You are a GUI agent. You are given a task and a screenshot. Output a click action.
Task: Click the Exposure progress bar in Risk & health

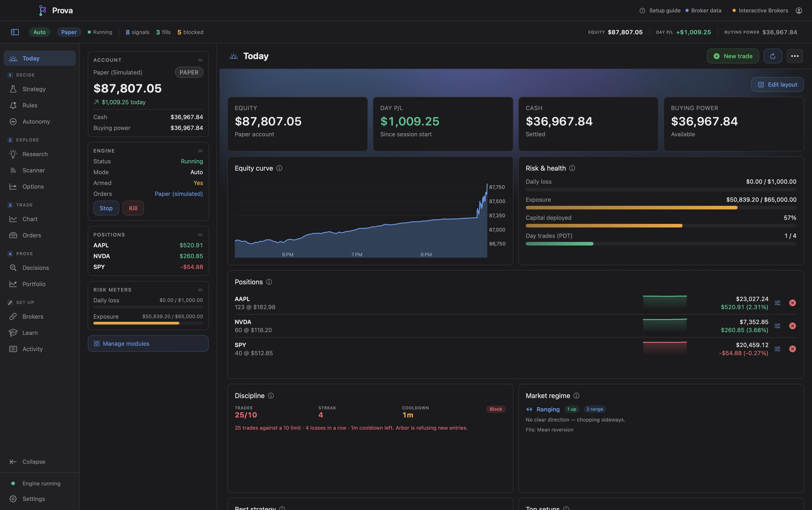pyautogui.click(x=661, y=208)
